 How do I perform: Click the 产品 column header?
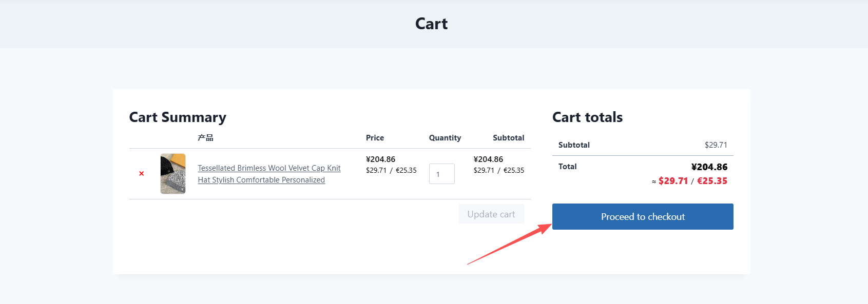coord(205,138)
